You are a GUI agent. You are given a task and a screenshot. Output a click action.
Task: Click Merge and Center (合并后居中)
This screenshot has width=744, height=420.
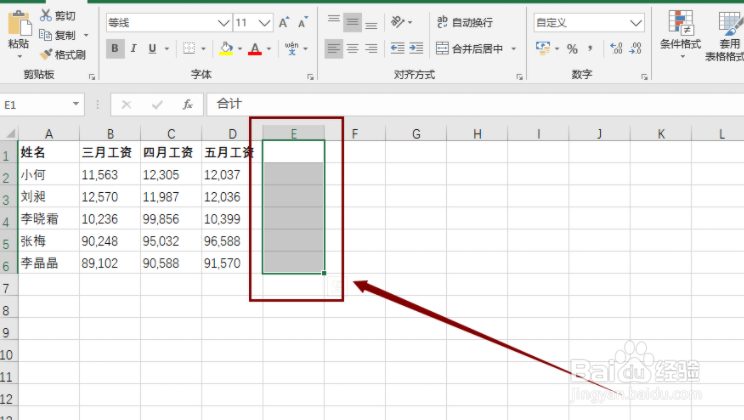pyautogui.click(x=469, y=48)
